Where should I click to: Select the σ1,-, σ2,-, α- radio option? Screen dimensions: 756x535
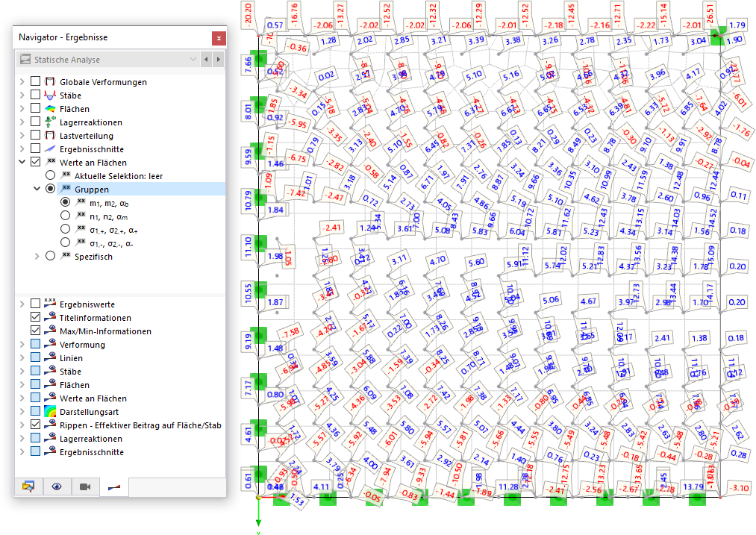(65, 243)
